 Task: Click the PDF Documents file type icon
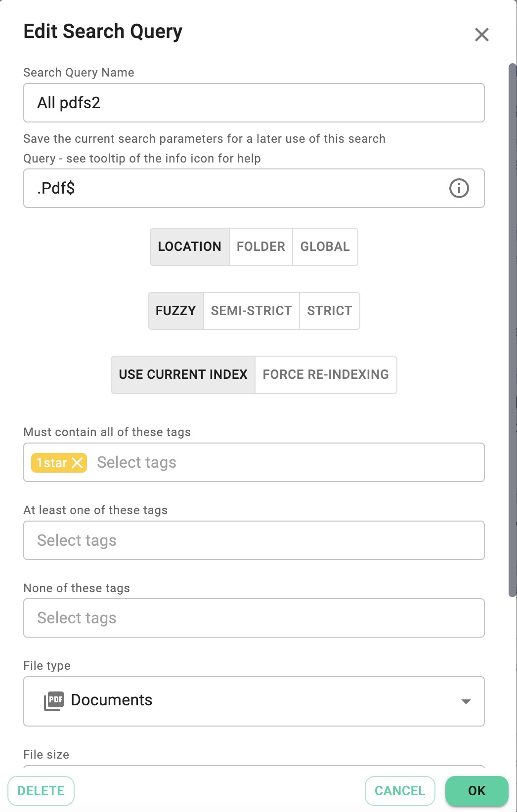55,700
